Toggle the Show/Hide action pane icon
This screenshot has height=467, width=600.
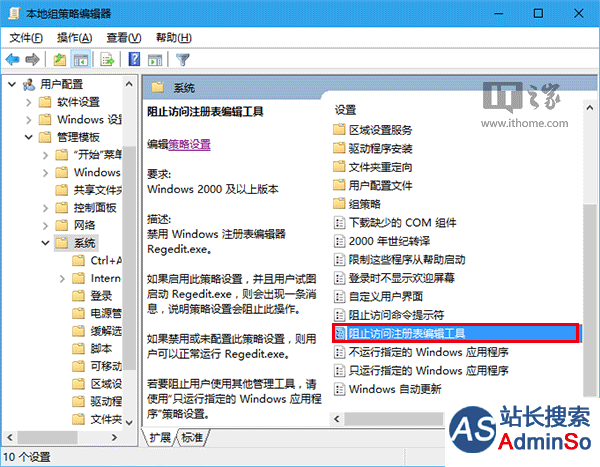[x=155, y=60]
